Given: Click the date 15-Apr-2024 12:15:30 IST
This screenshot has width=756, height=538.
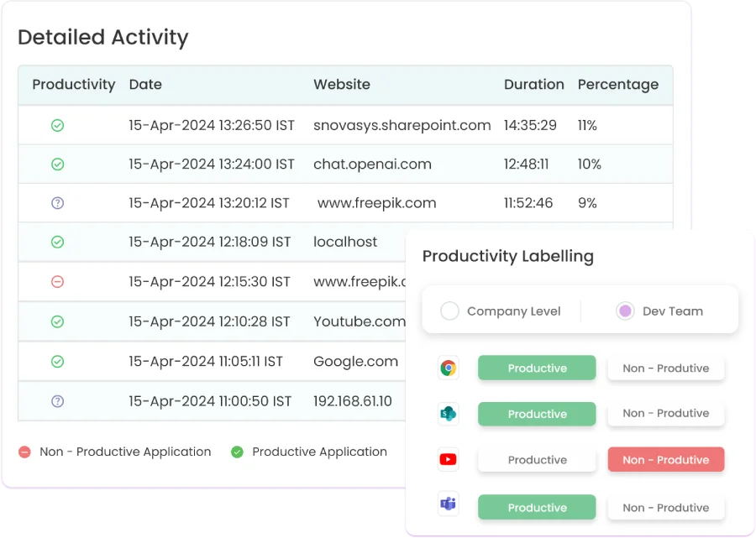Looking at the screenshot, I should tap(209, 281).
